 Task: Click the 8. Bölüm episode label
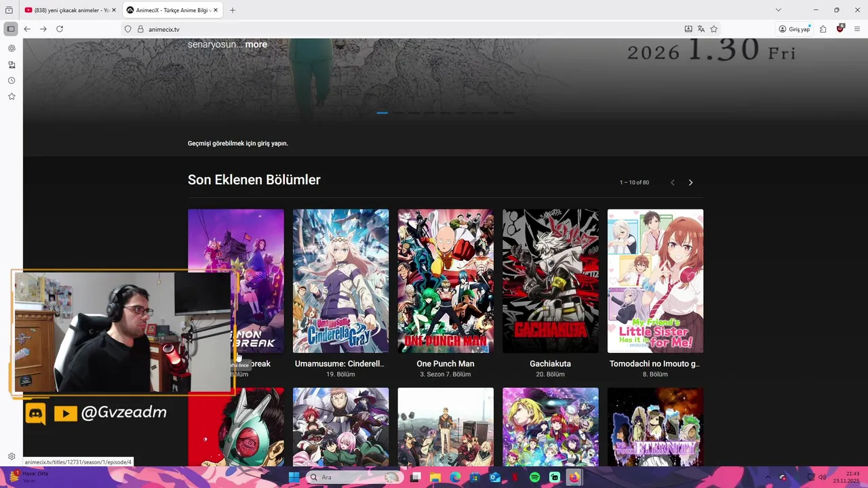point(655,374)
